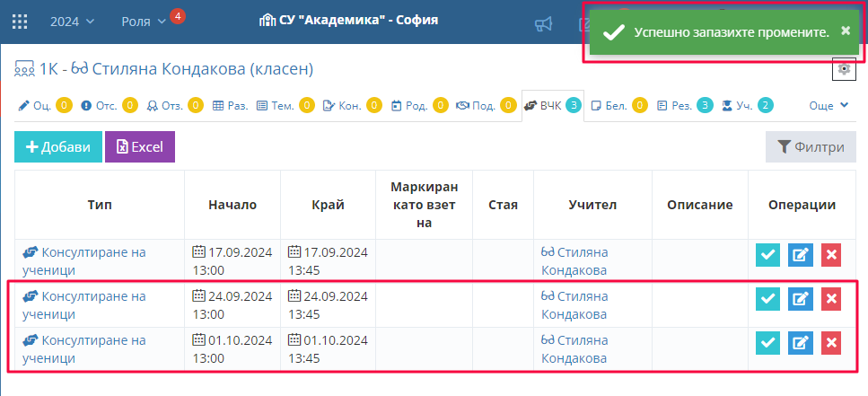Delete the 17.09.2024 consultation row
The height and width of the screenshot is (396, 868).
831,255
